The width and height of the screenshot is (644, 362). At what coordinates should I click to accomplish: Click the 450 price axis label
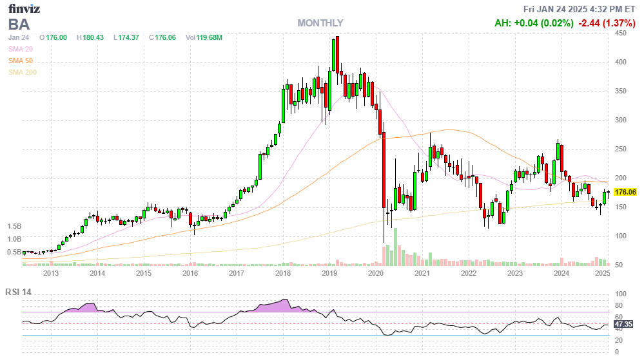click(621, 33)
